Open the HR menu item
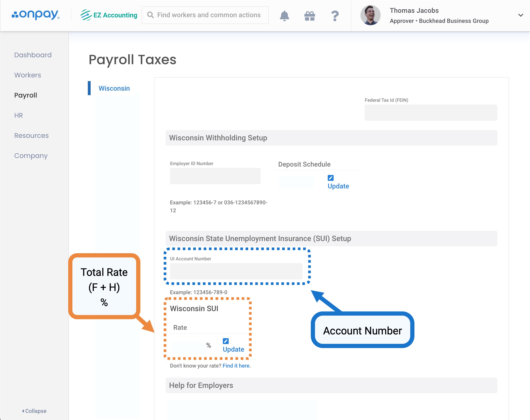530x420 pixels. 18,115
